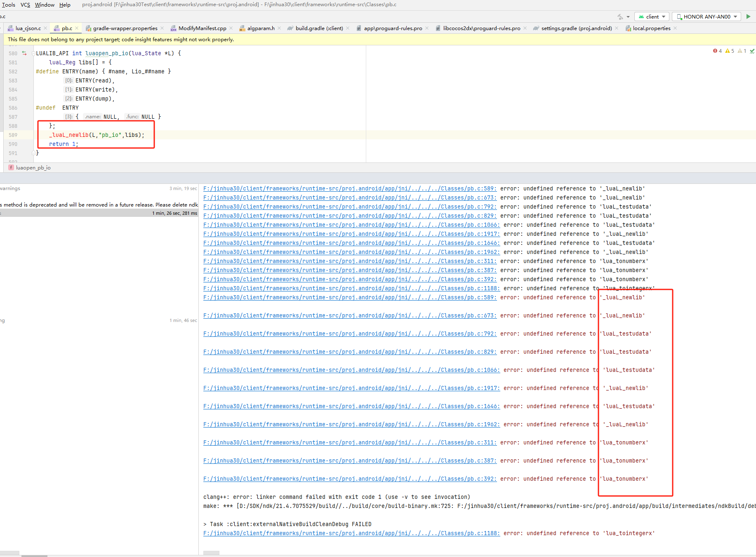Click the gutter arrows icon on line 580

[24, 53]
